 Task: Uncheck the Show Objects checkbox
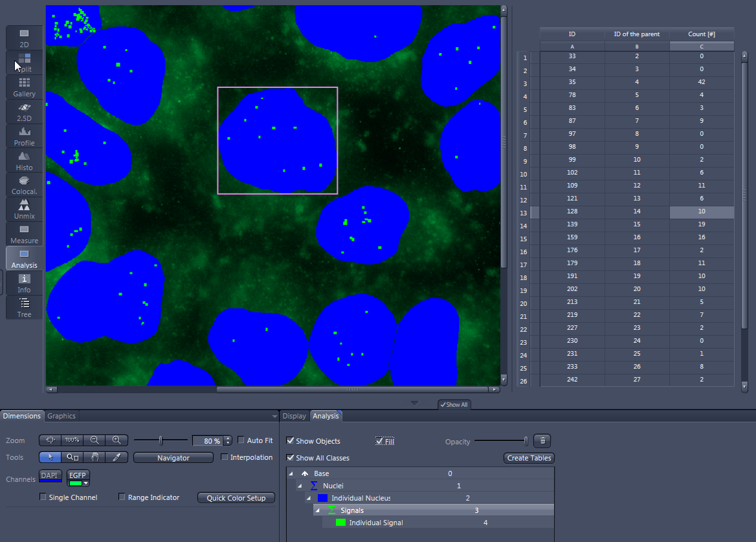click(291, 441)
